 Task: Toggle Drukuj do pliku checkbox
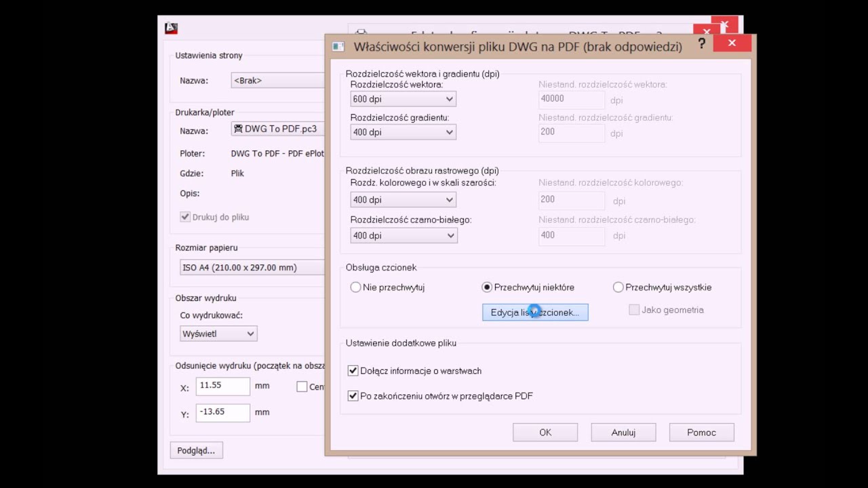pyautogui.click(x=184, y=217)
